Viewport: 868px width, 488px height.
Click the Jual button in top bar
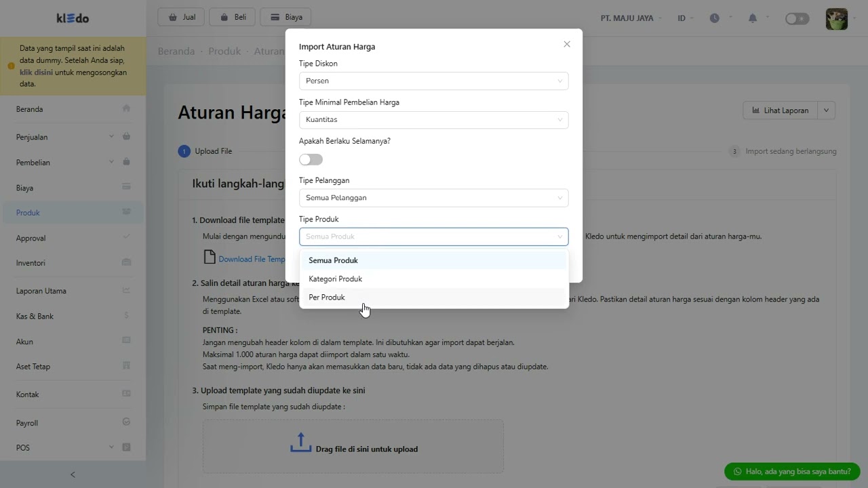point(181,17)
